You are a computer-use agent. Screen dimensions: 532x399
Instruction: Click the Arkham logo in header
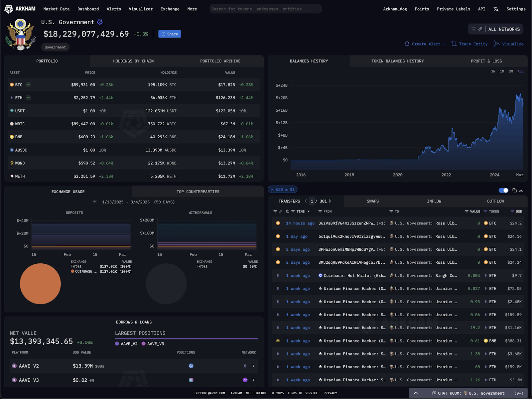[20, 9]
